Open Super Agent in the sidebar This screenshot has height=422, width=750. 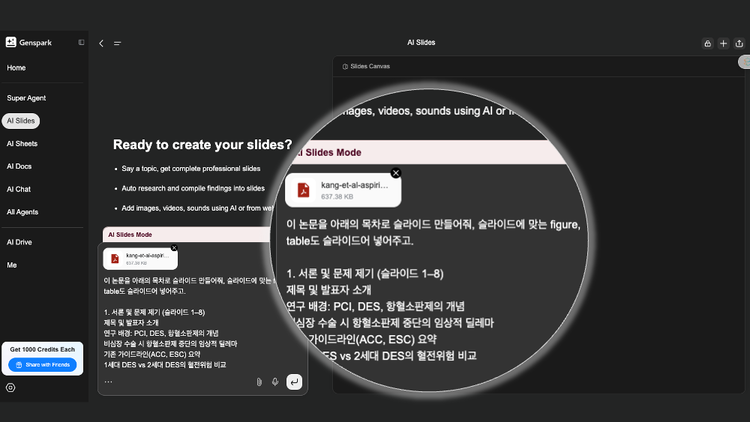coord(26,98)
